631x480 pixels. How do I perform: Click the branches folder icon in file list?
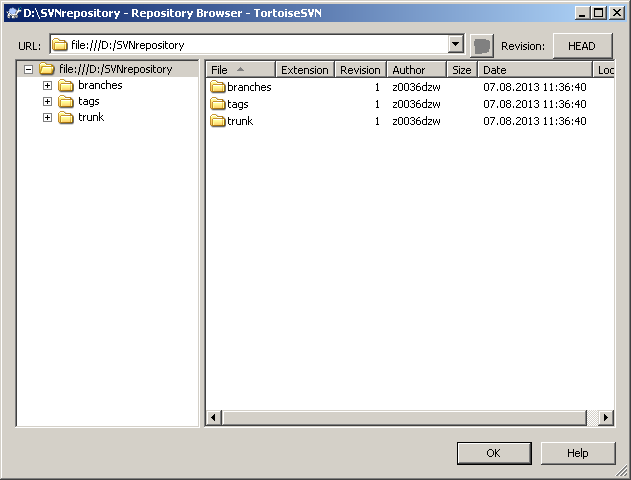(218, 87)
